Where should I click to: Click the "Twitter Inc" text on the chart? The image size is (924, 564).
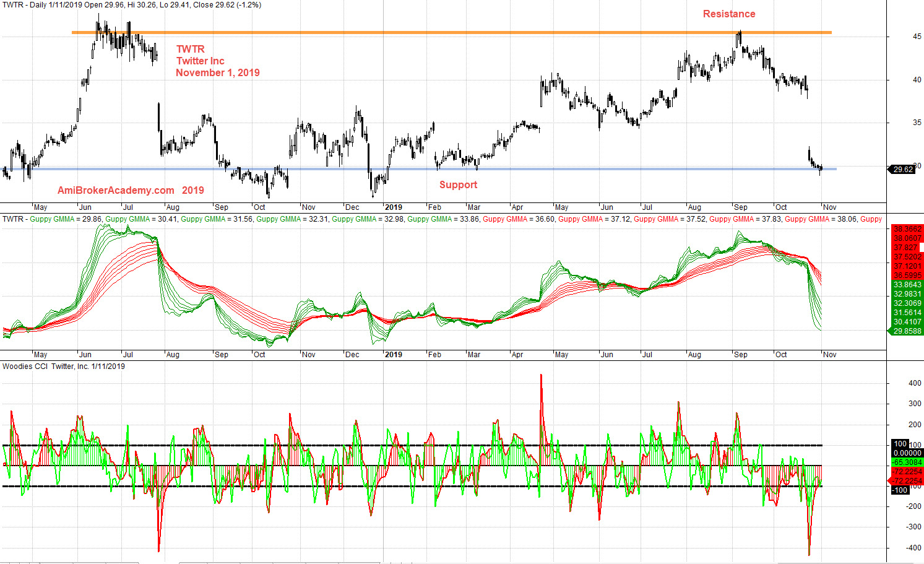point(200,61)
